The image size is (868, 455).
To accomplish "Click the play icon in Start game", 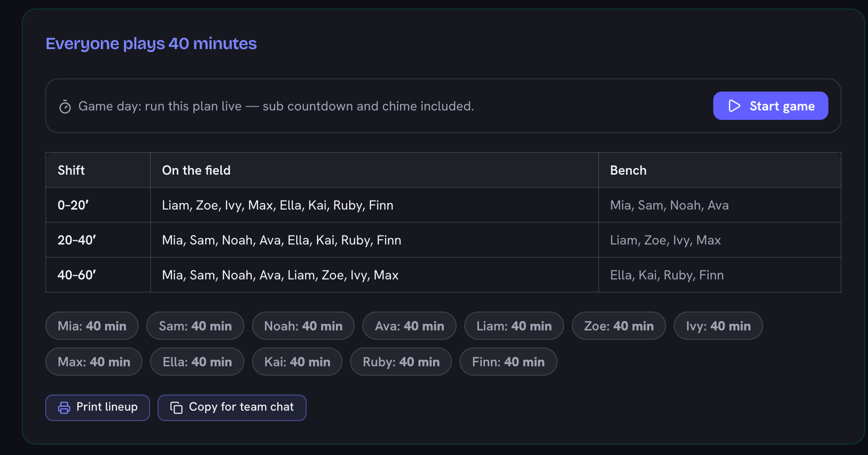I will pyautogui.click(x=734, y=106).
